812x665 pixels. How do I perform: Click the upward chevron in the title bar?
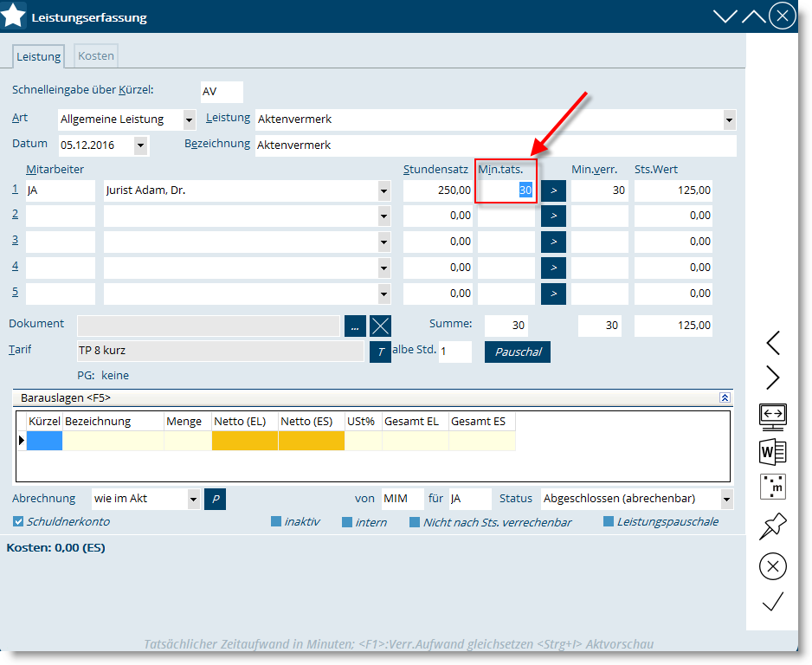pyautogui.click(x=754, y=16)
